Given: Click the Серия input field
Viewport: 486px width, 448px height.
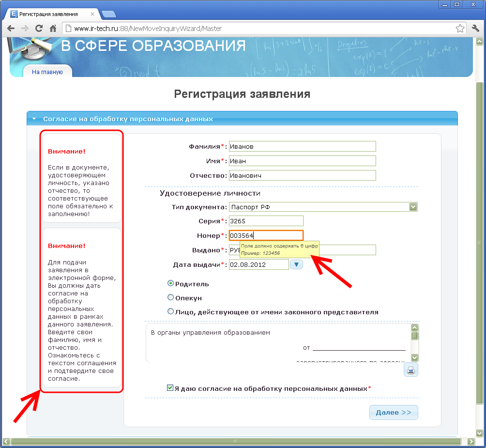Looking at the screenshot, I should tap(266, 221).
